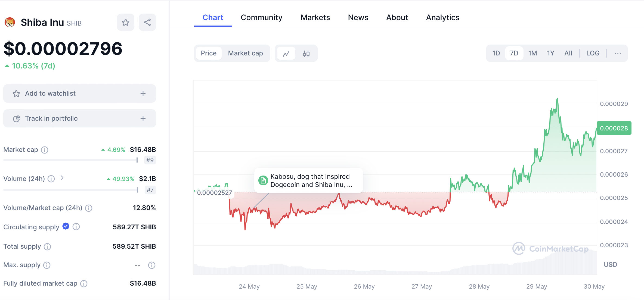Switch to the Analytics tab
This screenshot has width=644, height=300.
point(442,17)
